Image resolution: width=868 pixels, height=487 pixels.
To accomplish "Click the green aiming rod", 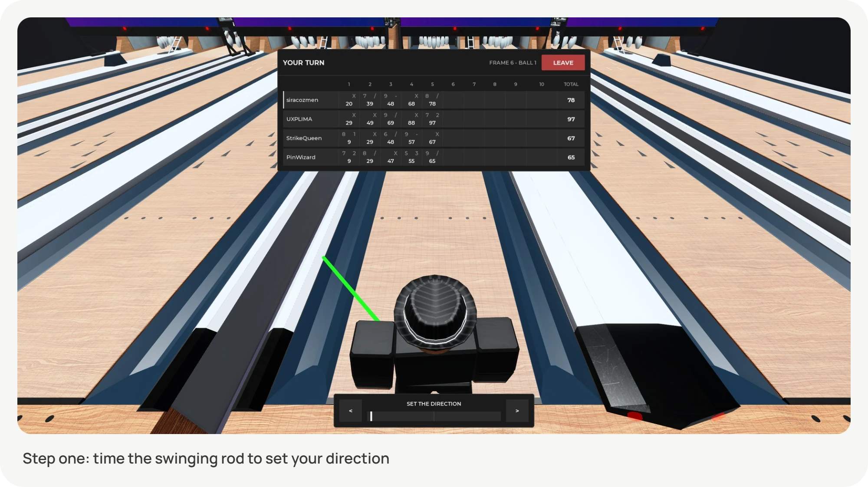I will (351, 289).
